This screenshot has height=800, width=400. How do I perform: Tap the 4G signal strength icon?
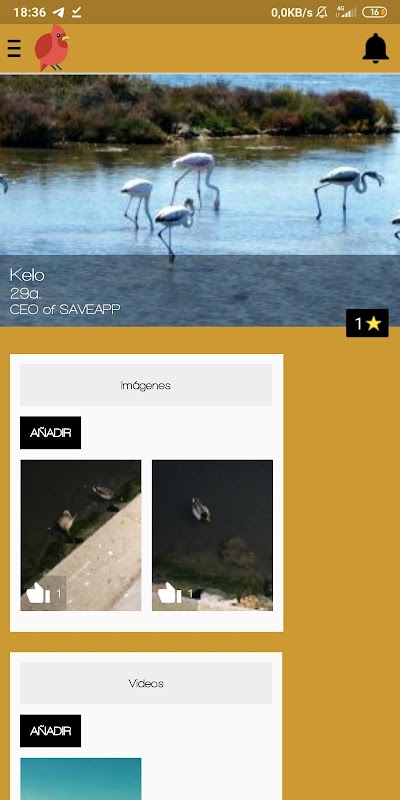pos(345,12)
